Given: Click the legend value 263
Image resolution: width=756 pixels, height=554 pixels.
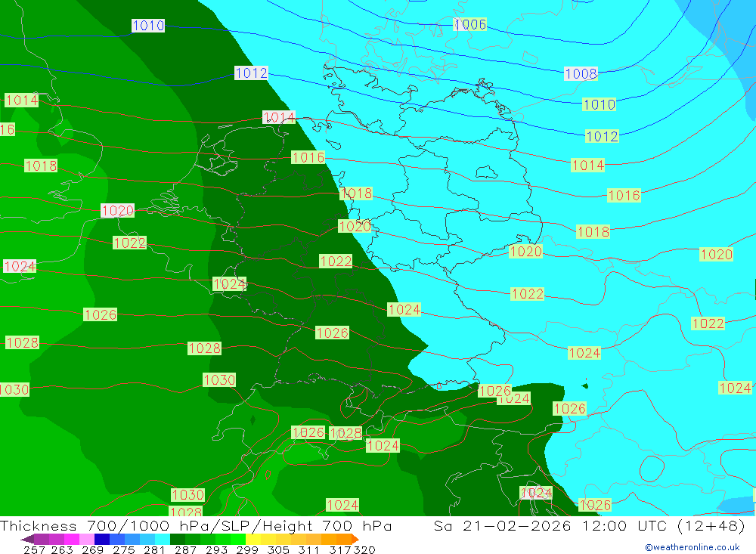Looking at the screenshot, I should (62, 549).
